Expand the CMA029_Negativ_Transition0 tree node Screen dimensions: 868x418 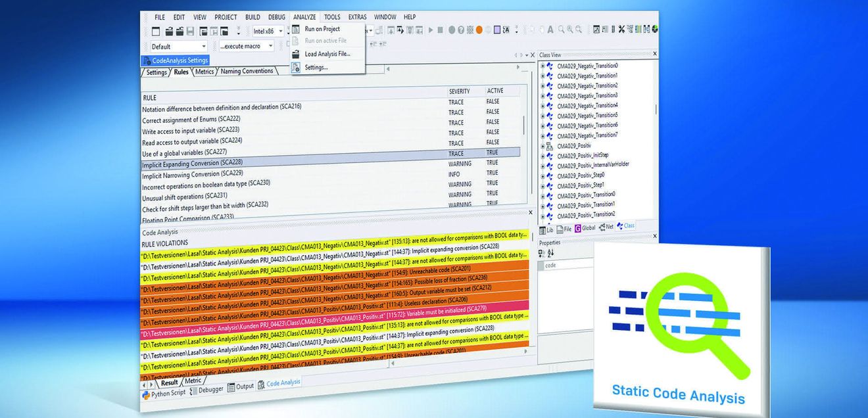tap(542, 66)
